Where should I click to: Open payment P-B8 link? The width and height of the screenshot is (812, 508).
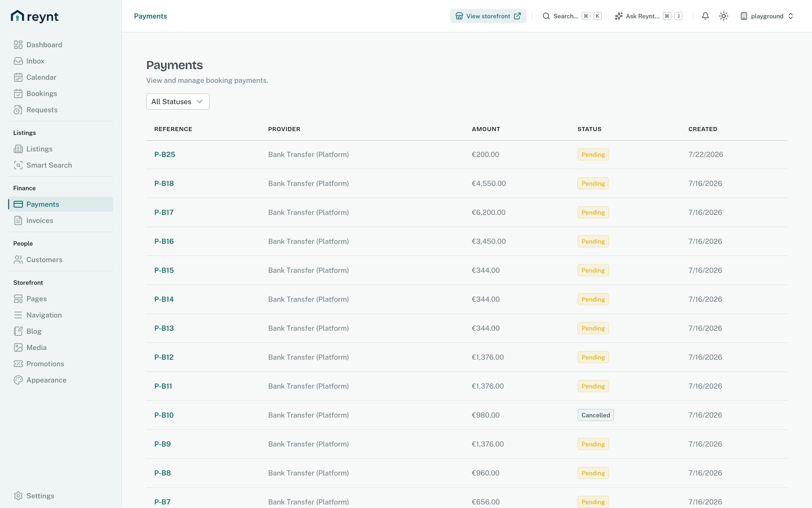tap(162, 473)
